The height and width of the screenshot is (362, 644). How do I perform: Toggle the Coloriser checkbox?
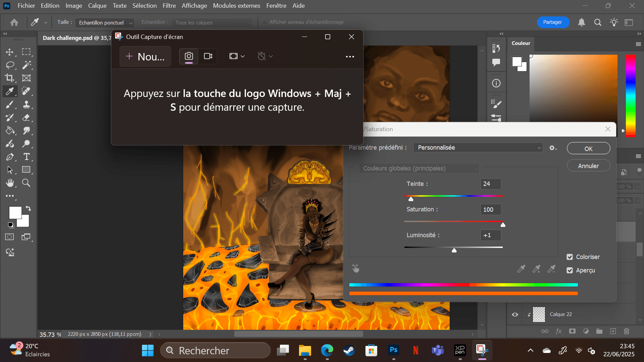tap(569, 257)
